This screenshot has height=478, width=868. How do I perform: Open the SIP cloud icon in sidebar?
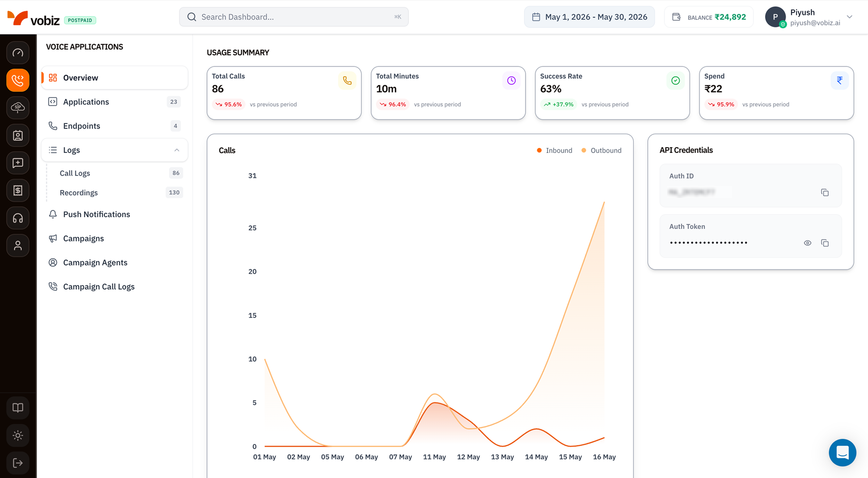(18, 108)
